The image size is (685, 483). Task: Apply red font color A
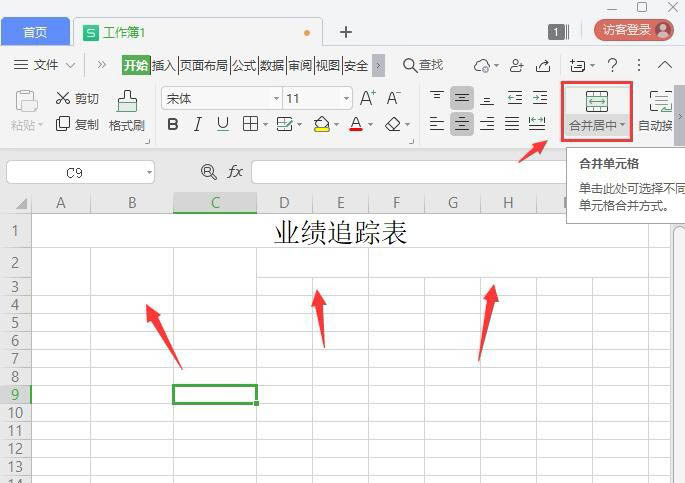tap(356, 124)
